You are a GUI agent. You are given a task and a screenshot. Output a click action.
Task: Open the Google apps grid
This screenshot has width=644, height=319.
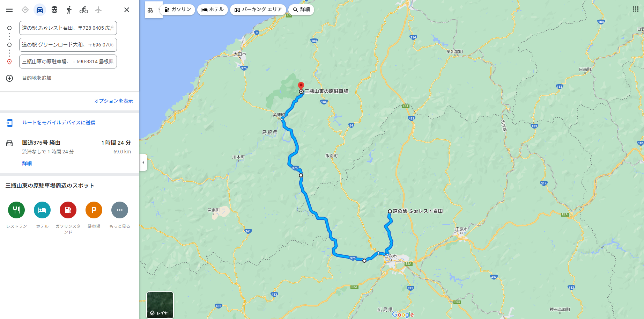tap(636, 9)
